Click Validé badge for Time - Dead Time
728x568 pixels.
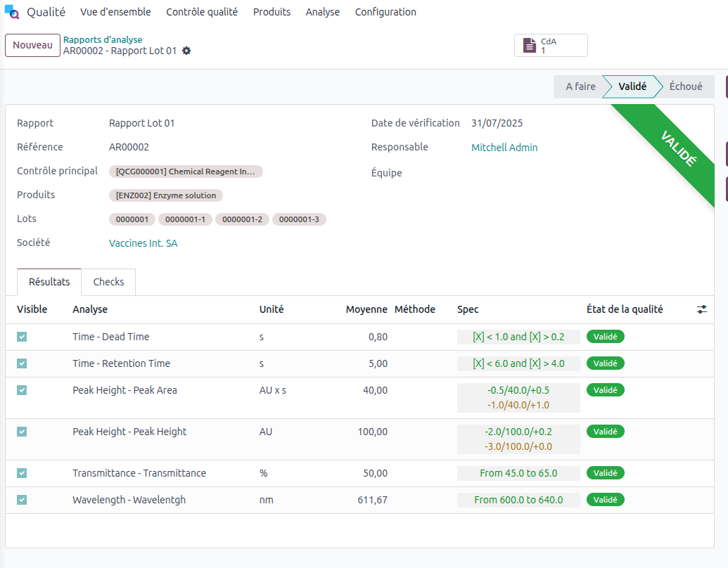click(605, 337)
